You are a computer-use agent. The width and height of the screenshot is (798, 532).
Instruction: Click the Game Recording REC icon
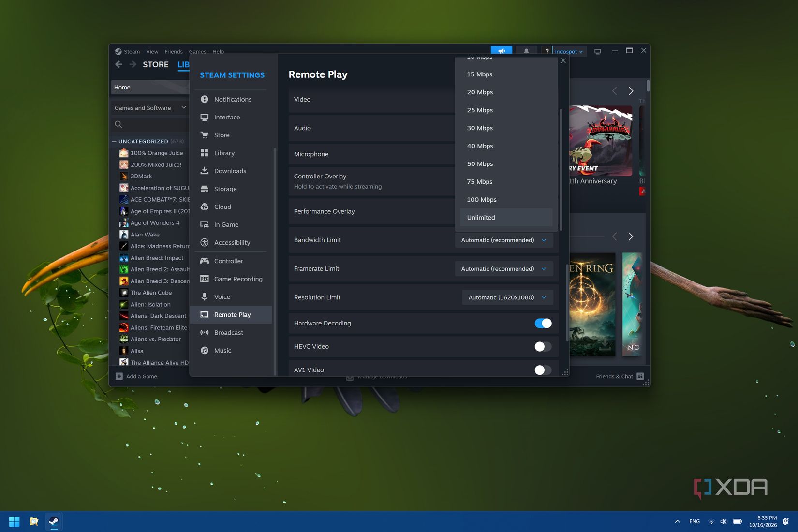point(205,279)
